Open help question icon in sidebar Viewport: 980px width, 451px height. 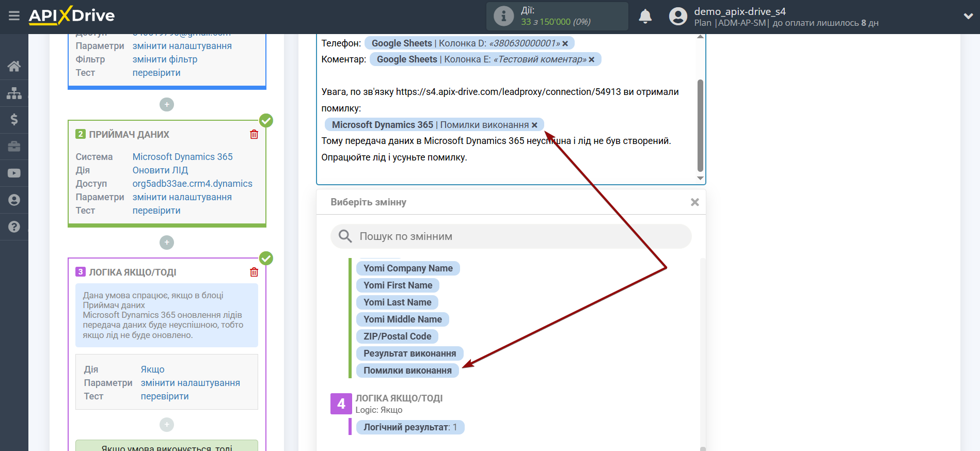click(x=14, y=227)
